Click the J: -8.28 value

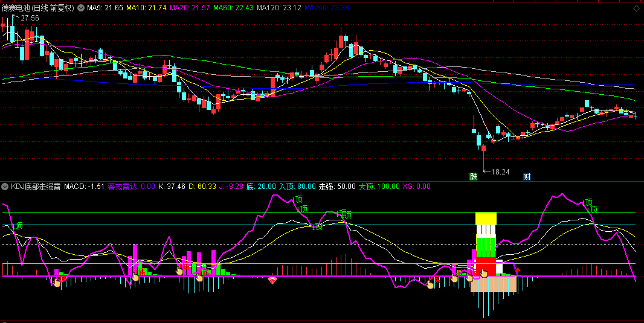click(x=231, y=187)
